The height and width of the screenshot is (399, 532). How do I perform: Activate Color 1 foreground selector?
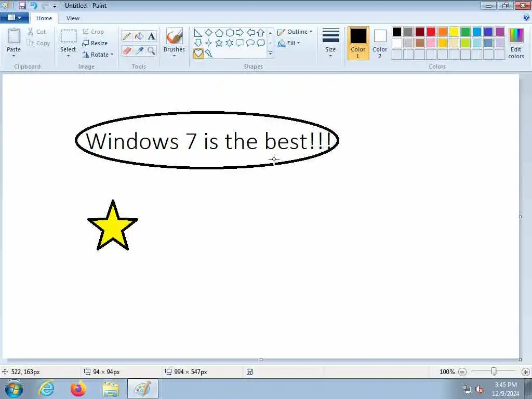[x=358, y=43]
